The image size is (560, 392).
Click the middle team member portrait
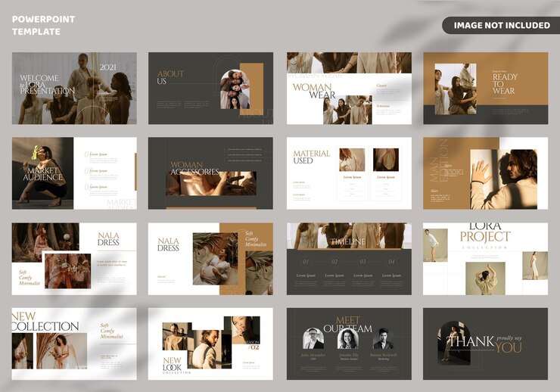coord(347,338)
